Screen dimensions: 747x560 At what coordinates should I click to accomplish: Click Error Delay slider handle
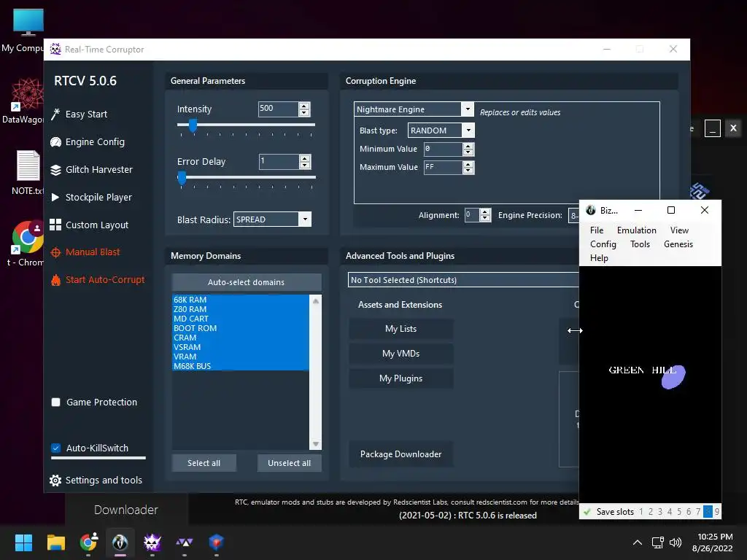click(182, 178)
